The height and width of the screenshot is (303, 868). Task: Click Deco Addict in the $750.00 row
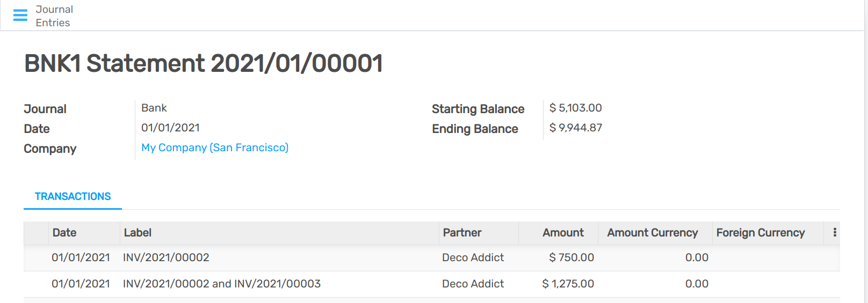pos(473,257)
